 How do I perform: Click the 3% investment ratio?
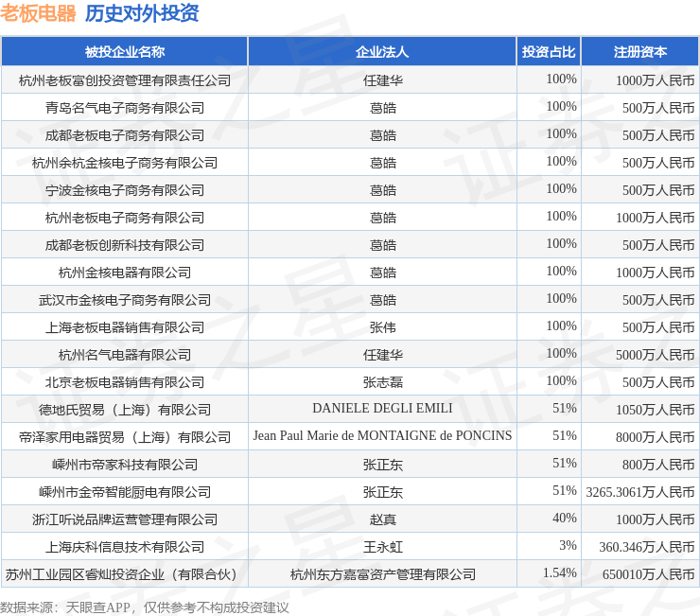tap(568, 545)
